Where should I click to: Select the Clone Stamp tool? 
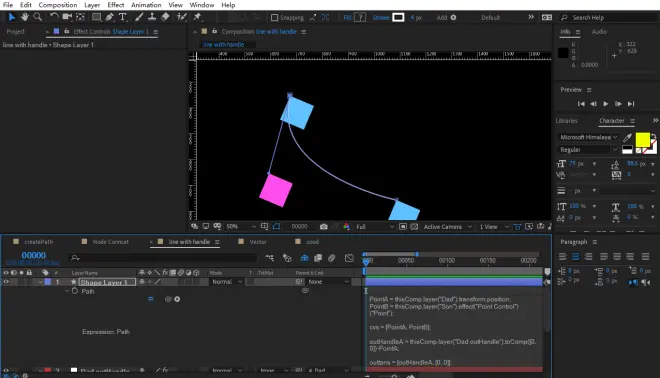(152, 17)
